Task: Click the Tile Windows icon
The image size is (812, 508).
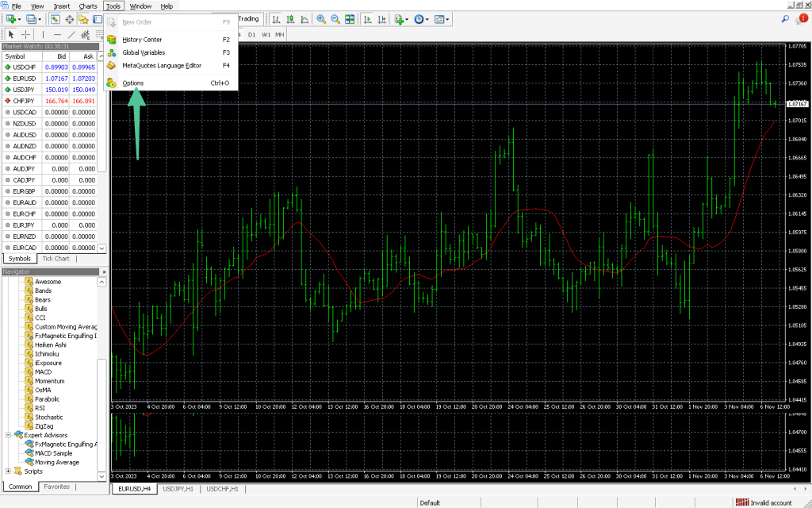Action: click(x=350, y=19)
